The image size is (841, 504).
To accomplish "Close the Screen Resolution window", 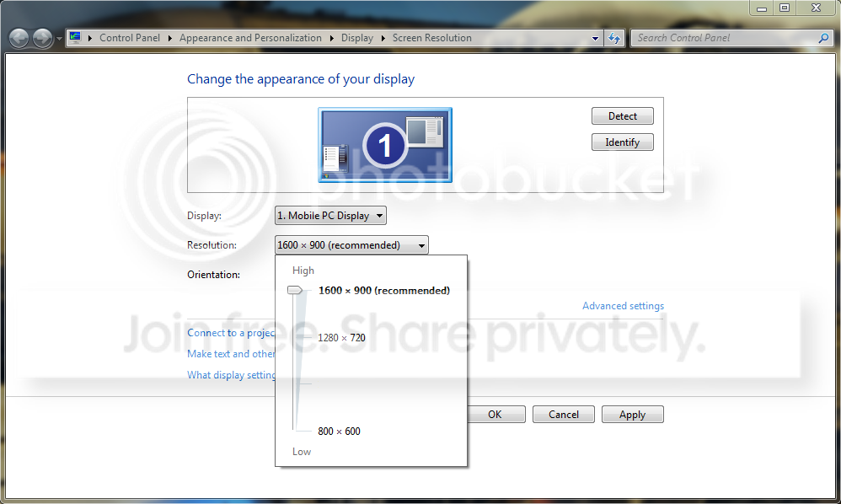I will point(816,8).
